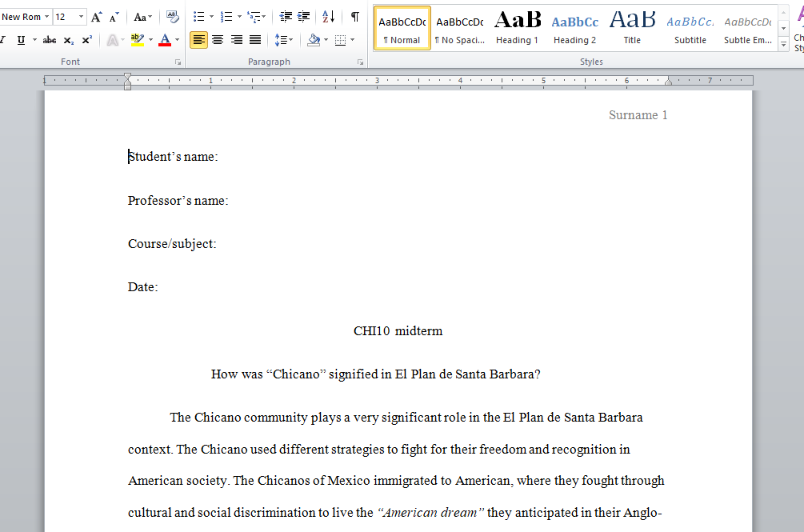Toggle underline formatting
The height and width of the screenshot is (532, 804).
(21, 40)
